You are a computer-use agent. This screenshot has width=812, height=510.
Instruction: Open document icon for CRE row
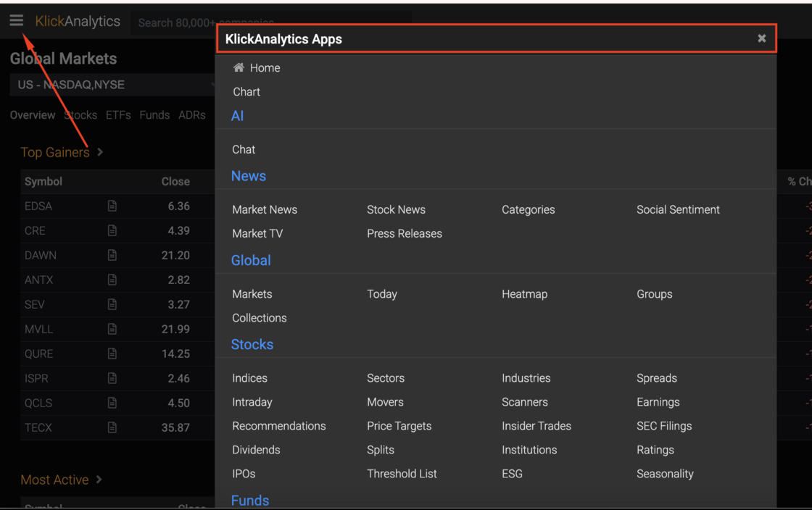(x=112, y=230)
